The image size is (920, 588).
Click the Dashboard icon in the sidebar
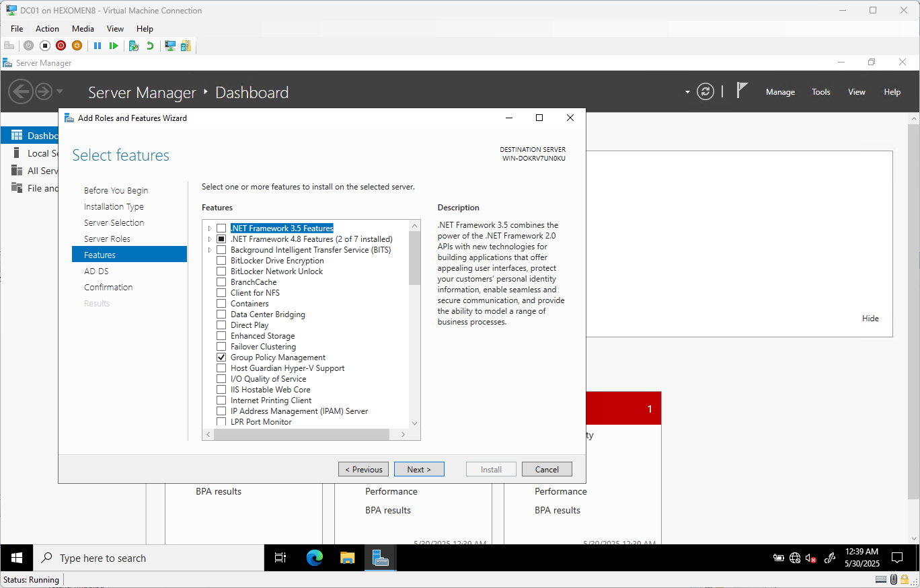click(x=17, y=136)
